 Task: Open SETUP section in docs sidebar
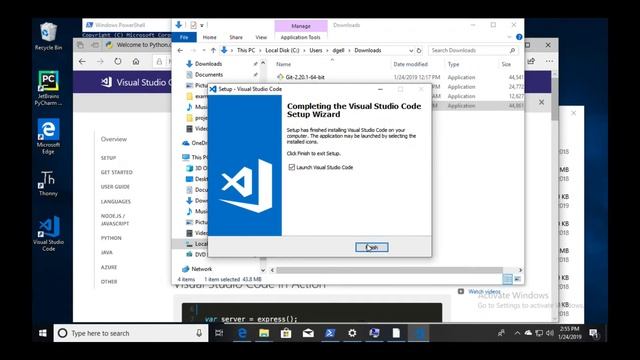click(x=108, y=158)
